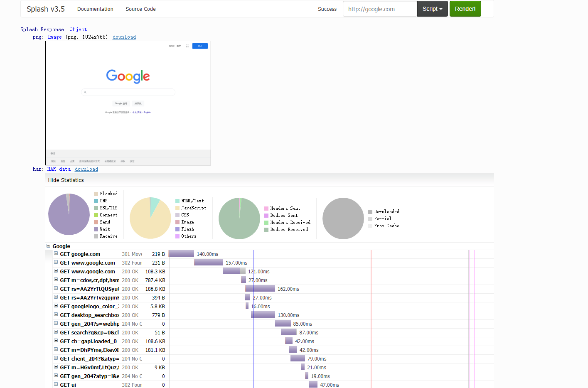The width and height of the screenshot is (588, 388).
Task: Click the Headers Sent legend swatch
Action: pyautogui.click(x=266, y=209)
